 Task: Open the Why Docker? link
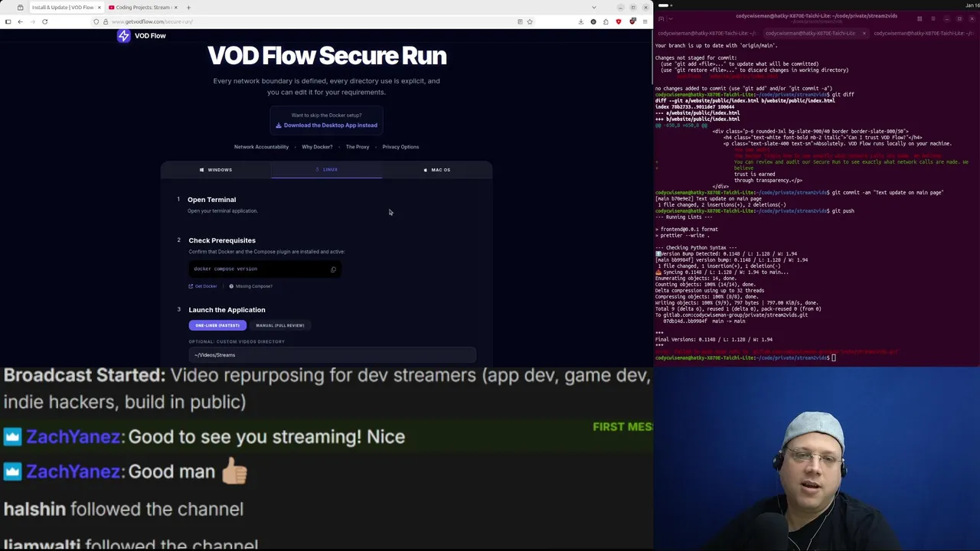tap(317, 147)
